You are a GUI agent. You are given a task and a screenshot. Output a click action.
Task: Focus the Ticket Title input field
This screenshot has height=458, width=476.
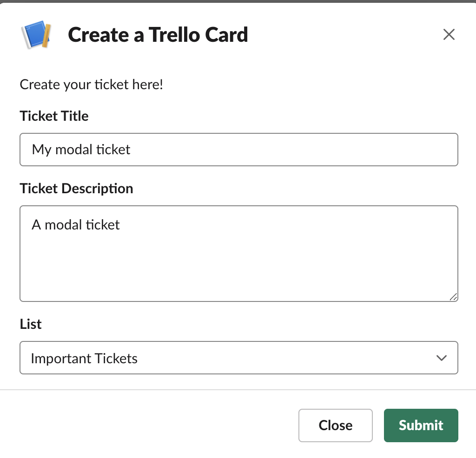(238, 150)
